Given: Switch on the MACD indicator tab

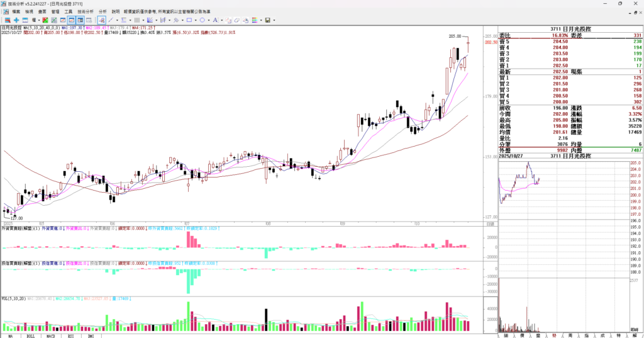Looking at the screenshot, I should (x=50, y=335).
